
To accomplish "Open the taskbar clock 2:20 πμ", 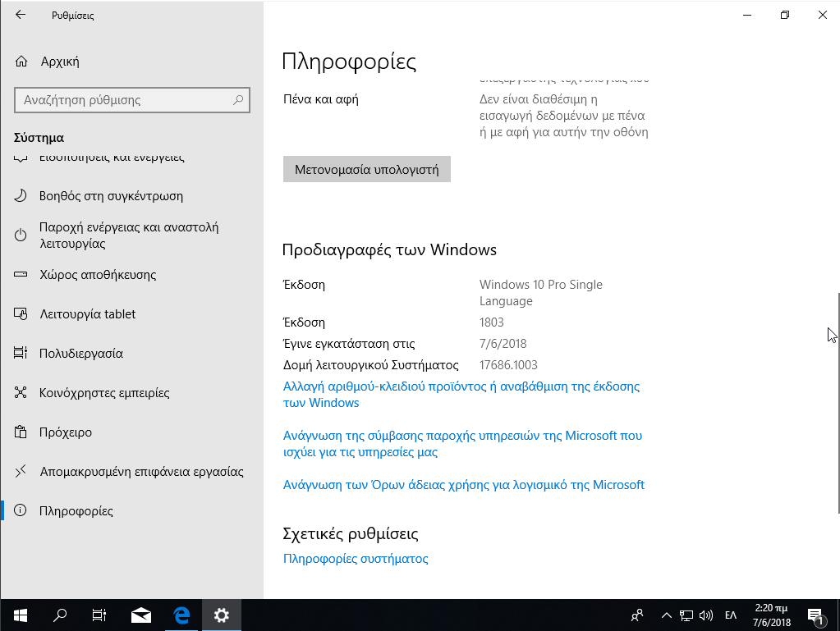I will click(x=771, y=615).
